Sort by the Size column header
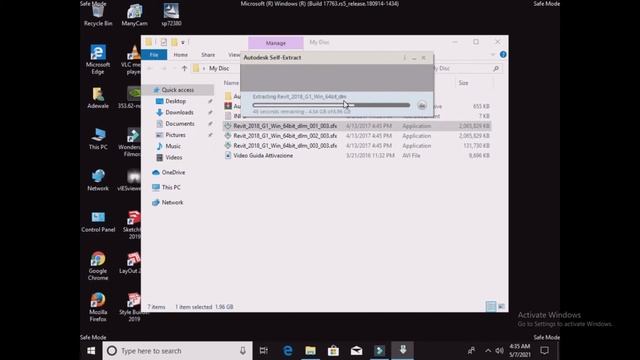 463,83
